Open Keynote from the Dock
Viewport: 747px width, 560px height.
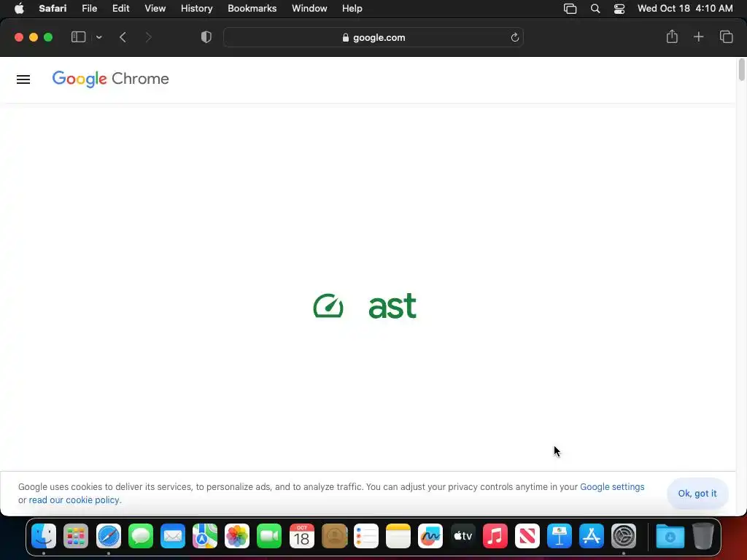click(x=560, y=536)
